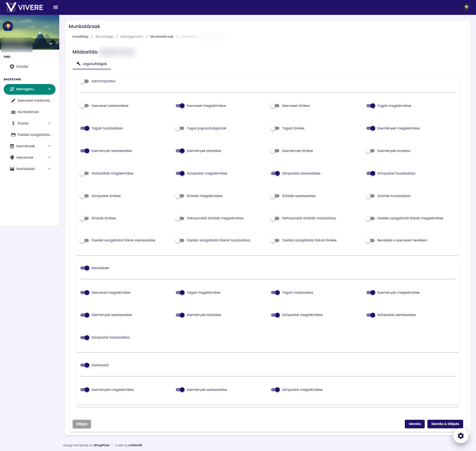Open the settings gear floating button
This screenshot has height=451, width=476.
coord(461,436)
